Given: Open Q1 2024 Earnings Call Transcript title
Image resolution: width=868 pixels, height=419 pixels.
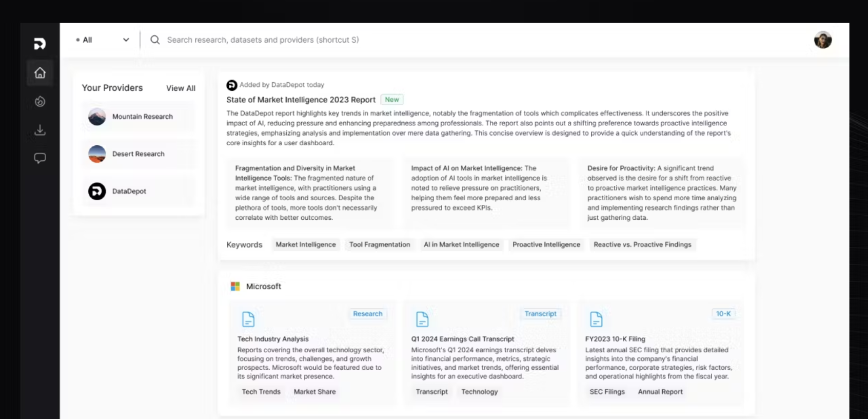Looking at the screenshot, I should (x=463, y=339).
